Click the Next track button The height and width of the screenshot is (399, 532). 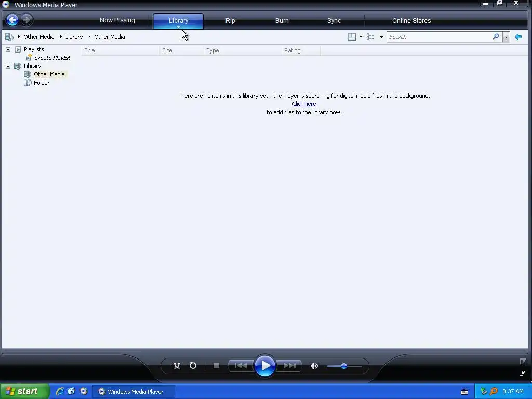click(x=289, y=366)
